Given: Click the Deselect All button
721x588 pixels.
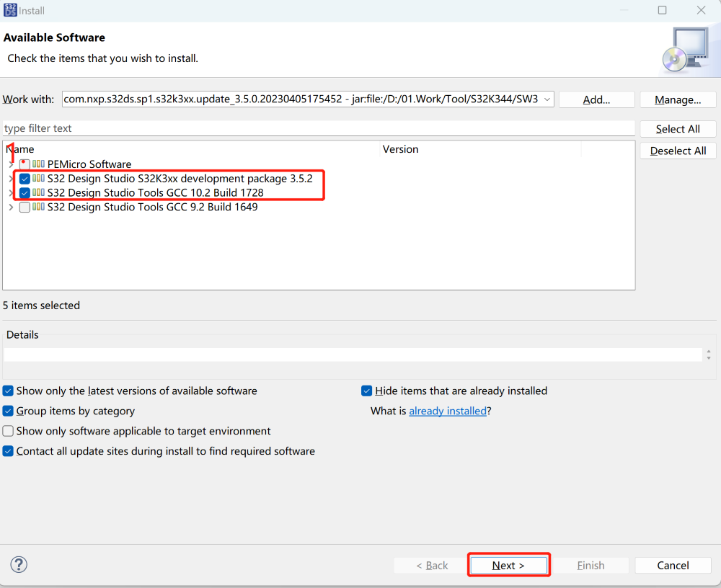Looking at the screenshot, I should coord(678,151).
